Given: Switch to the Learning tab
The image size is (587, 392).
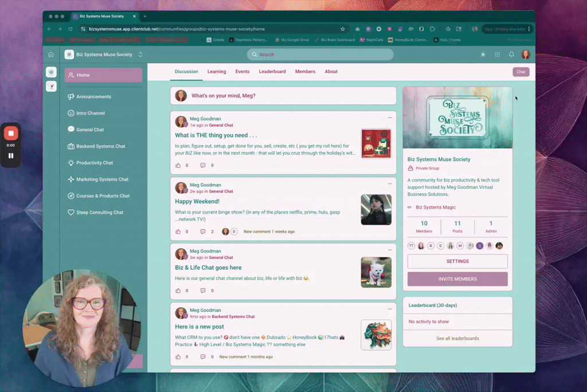Looking at the screenshot, I should point(217,72).
